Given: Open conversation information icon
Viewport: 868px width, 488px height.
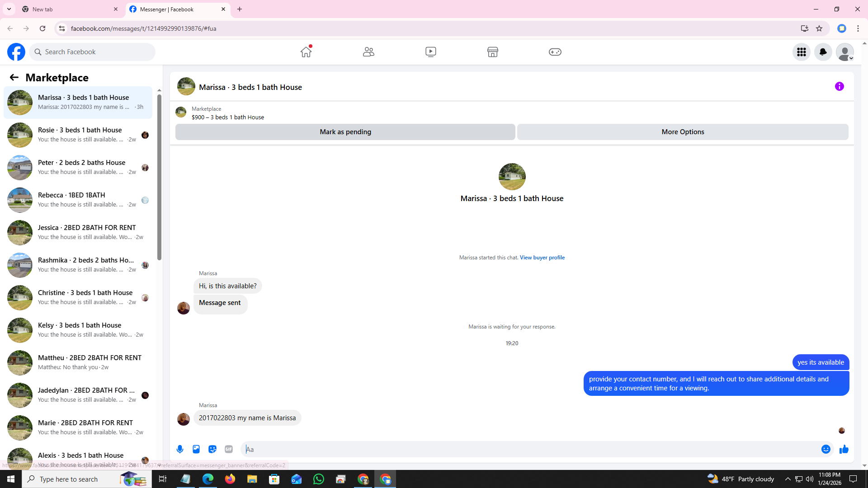Looking at the screenshot, I should click(x=840, y=86).
